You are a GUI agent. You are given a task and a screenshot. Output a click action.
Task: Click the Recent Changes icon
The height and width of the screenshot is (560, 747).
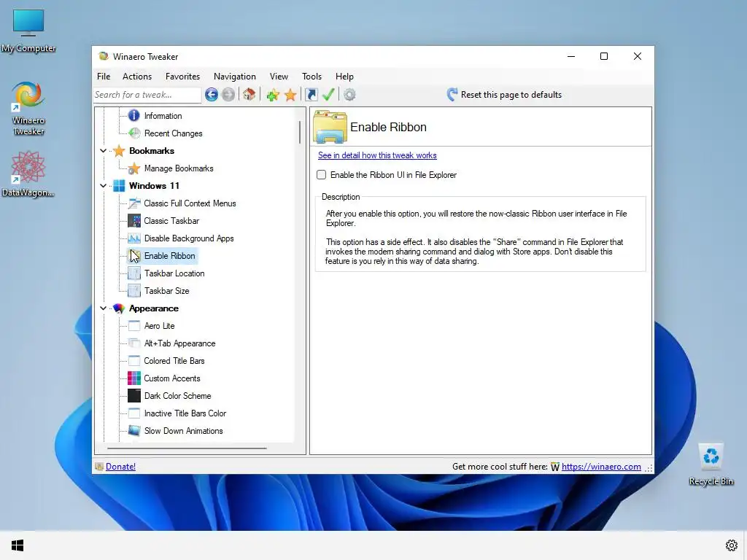tap(134, 133)
